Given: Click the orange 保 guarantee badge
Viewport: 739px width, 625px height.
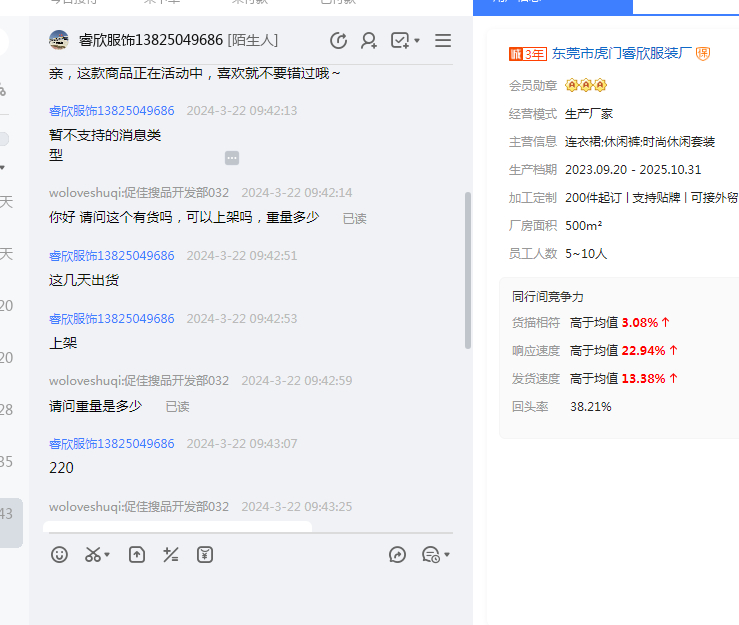Looking at the screenshot, I should click(703, 54).
